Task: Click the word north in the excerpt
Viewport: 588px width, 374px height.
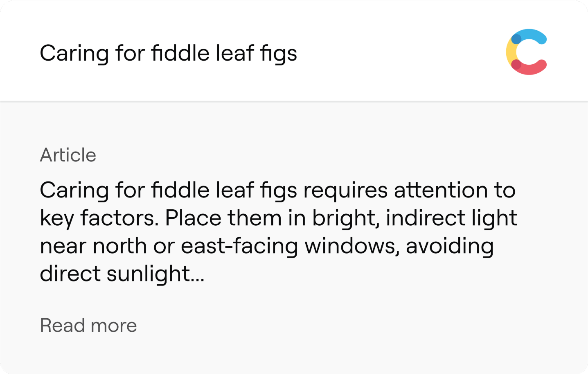Action: [120, 246]
